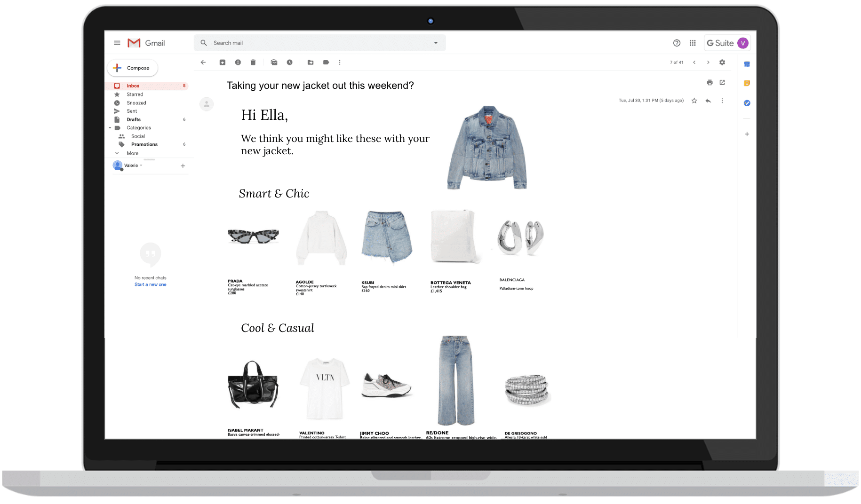This screenshot has height=504, width=861.
Task: Apply a label to email
Action: click(x=326, y=62)
